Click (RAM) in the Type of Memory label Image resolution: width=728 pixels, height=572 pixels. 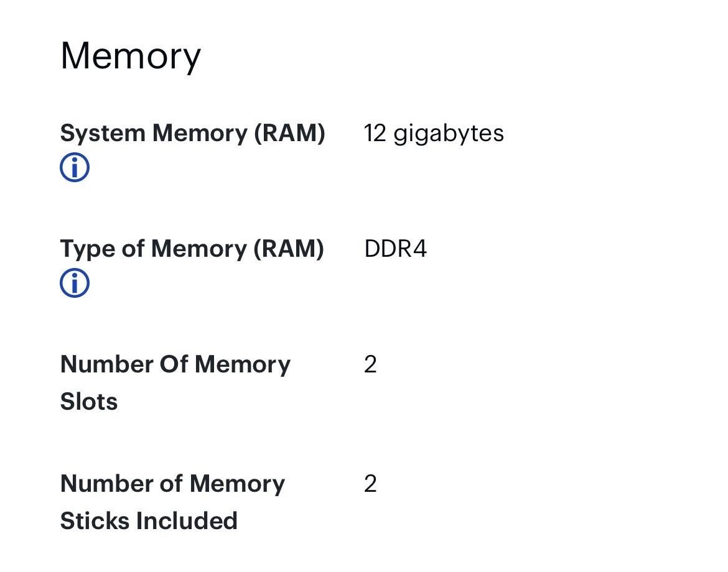pos(289,249)
